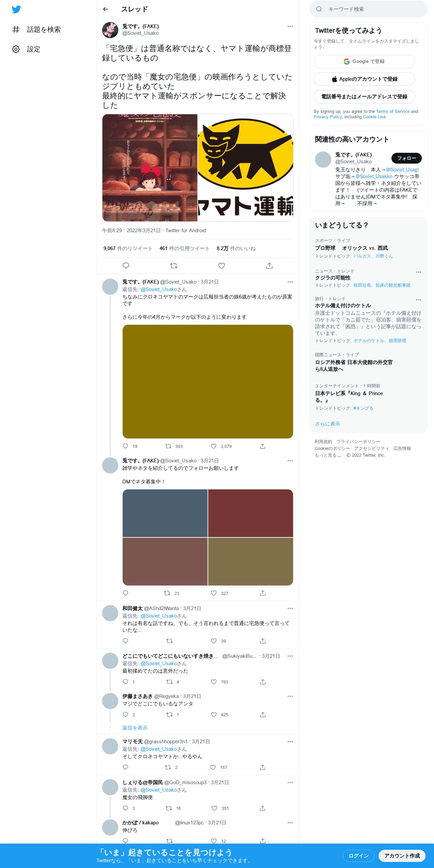
Task: Open the more menu on the クジラの可能性 trend
Action: tap(418, 272)
